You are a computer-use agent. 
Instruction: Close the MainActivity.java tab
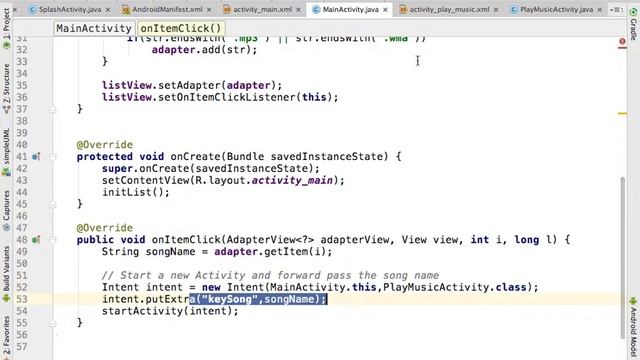[385, 9]
